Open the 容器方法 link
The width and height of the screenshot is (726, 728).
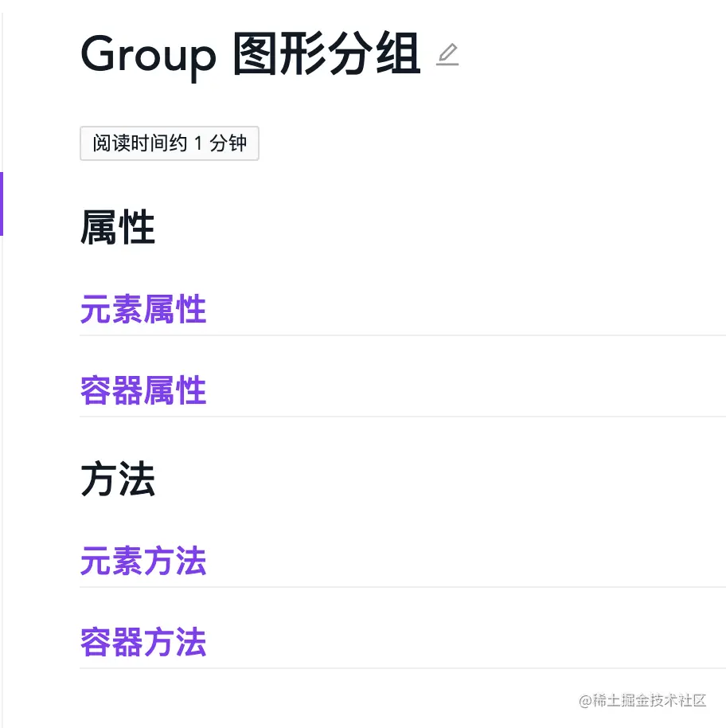pos(143,642)
